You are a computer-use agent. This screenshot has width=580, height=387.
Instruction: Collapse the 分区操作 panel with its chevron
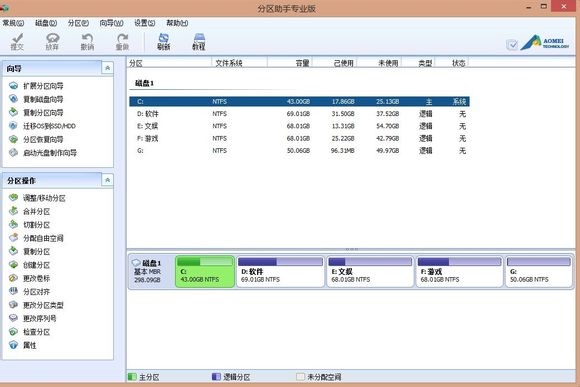(x=107, y=180)
